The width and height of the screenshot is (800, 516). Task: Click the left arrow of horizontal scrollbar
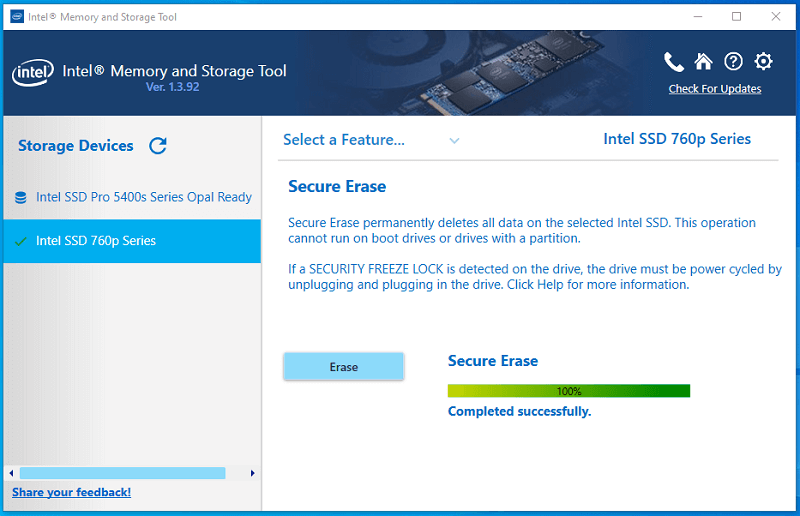[11, 473]
